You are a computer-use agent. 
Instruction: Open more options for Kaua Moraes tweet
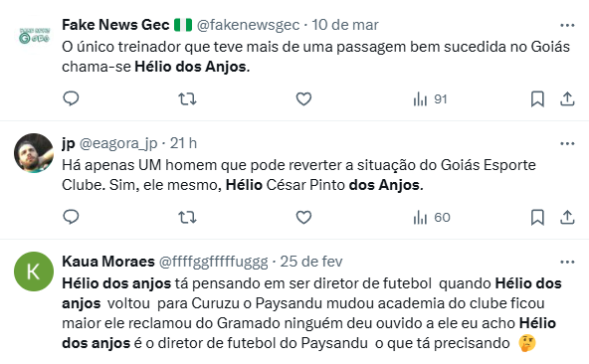click(567, 263)
